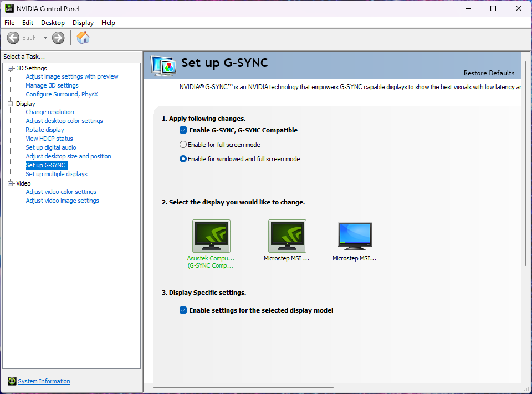Select Enable for full screen mode

183,145
